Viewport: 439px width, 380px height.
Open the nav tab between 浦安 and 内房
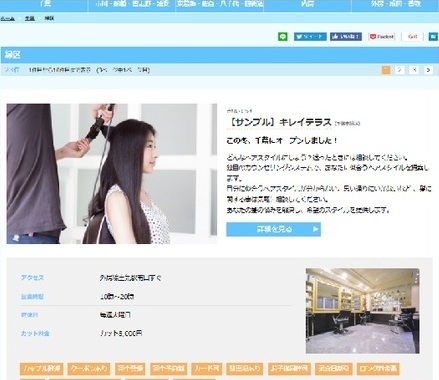[220, 5]
